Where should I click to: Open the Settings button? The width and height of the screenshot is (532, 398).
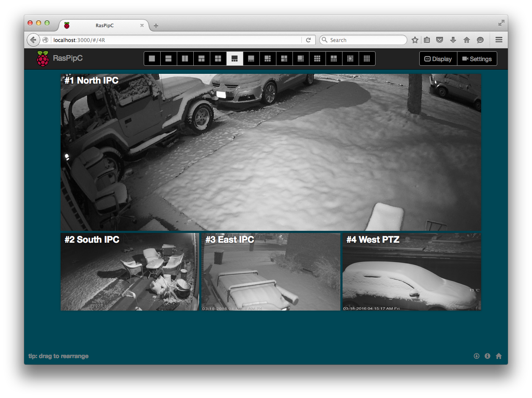point(477,59)
